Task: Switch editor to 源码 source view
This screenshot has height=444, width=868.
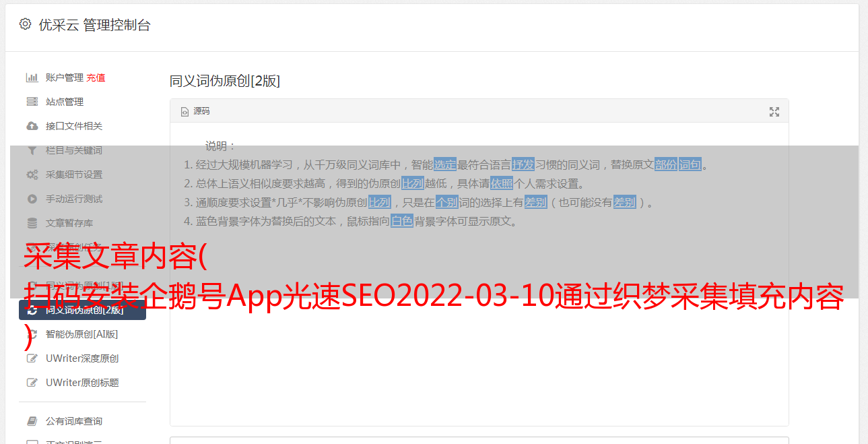Action: (x=196, y=111)
